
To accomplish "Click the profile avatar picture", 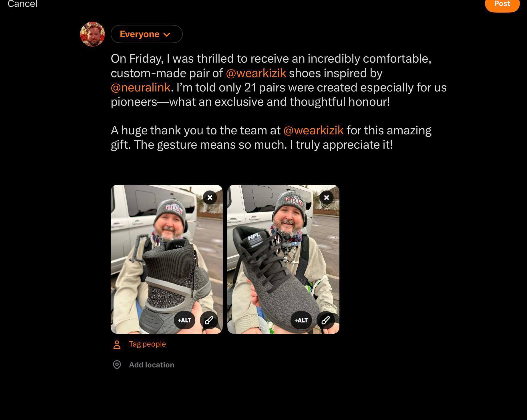I will point(92,34).
